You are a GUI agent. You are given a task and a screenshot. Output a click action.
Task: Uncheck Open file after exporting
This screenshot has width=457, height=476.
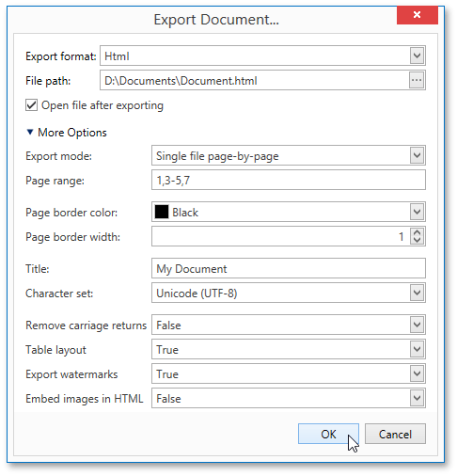click(x=31, y=105)
